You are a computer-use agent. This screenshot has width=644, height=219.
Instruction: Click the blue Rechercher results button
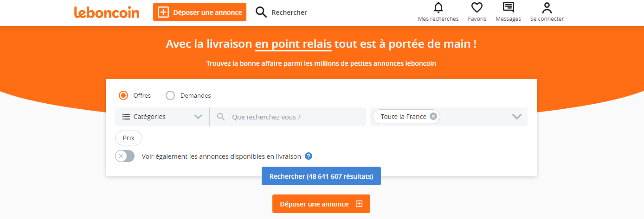(321, 176)
